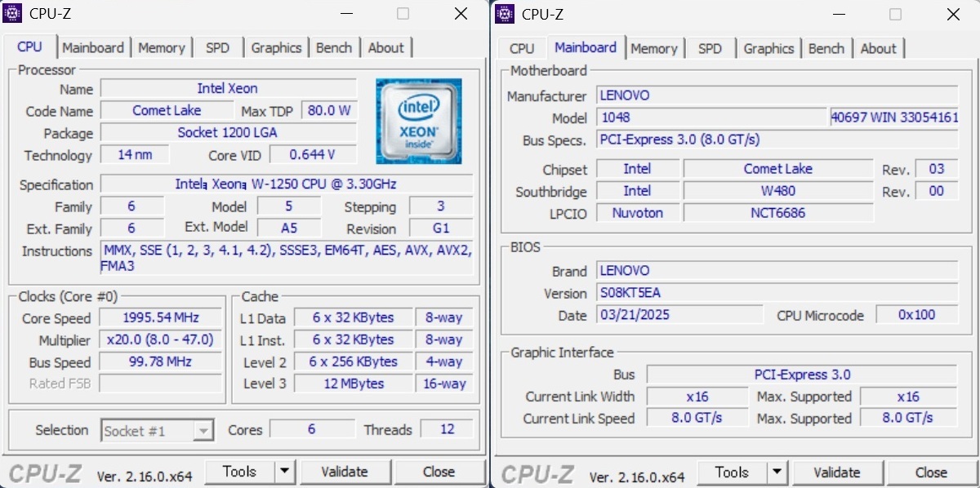
Task: Click Current Link Speed 8.0 GT/s
Action: pyautogui.click(x=697, y=417)
